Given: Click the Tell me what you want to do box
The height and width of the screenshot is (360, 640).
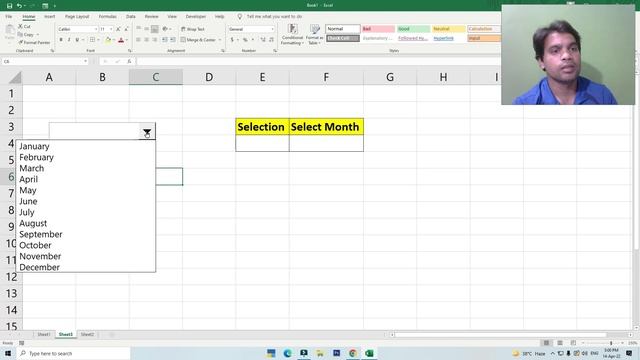Looking at the screenshot, I should (x=274, y=16).
